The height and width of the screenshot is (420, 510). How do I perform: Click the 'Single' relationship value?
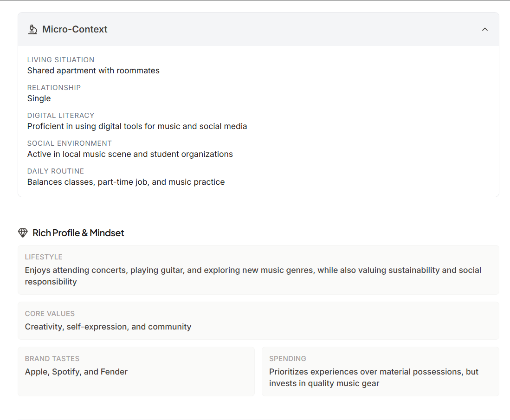39,98
